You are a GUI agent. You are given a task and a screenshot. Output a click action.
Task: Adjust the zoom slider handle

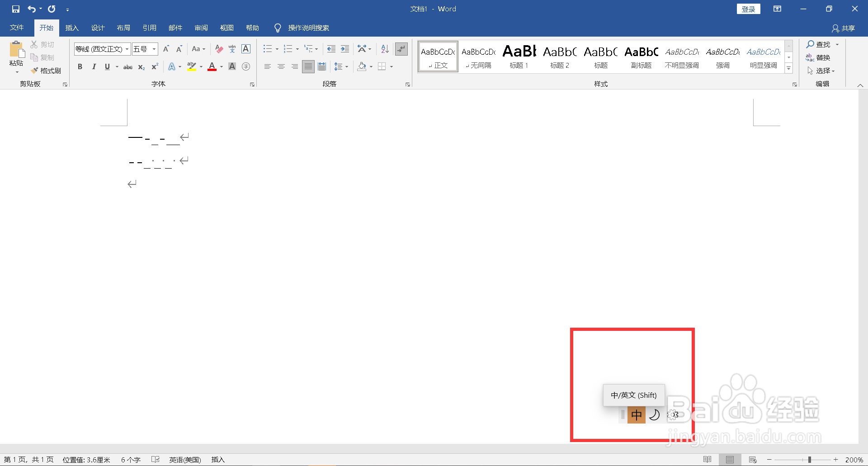click(x=809, y=460)
